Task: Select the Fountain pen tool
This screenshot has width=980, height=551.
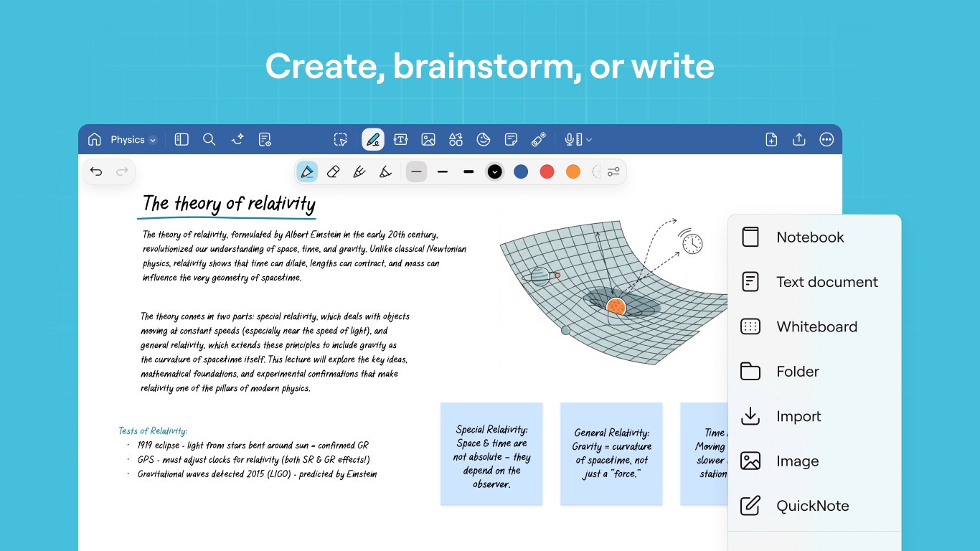Action: point(359,171)
